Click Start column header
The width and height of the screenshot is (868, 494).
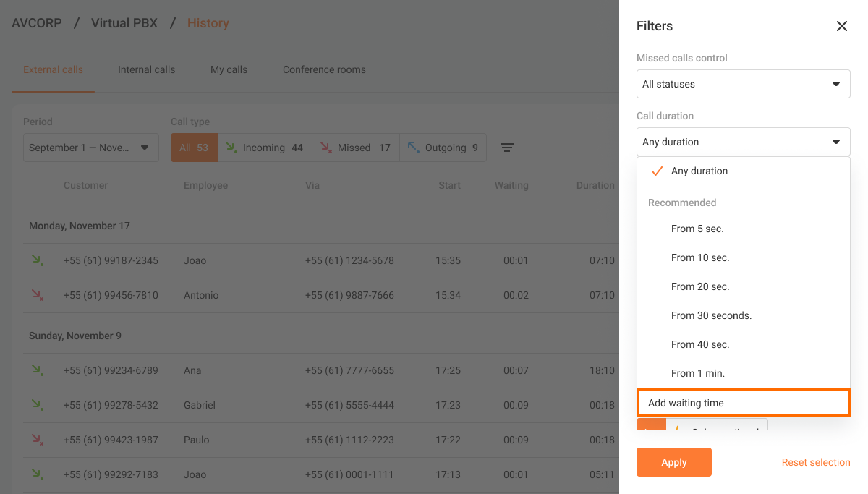[x=449, y=185]
